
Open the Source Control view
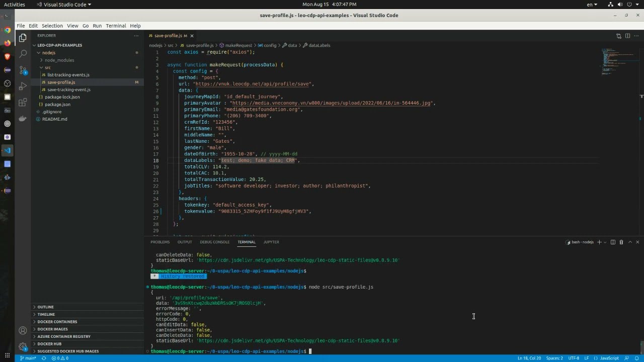click(x=23, y=70)
